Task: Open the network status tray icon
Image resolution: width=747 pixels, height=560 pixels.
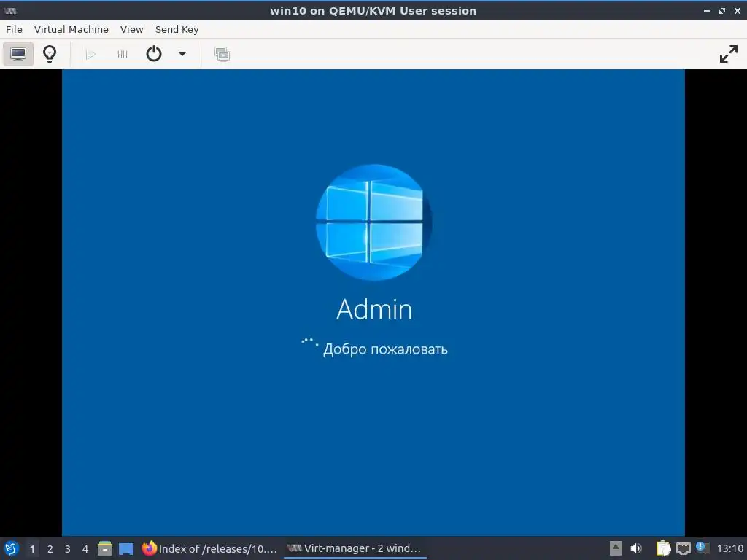Action: tap(683, 548)
